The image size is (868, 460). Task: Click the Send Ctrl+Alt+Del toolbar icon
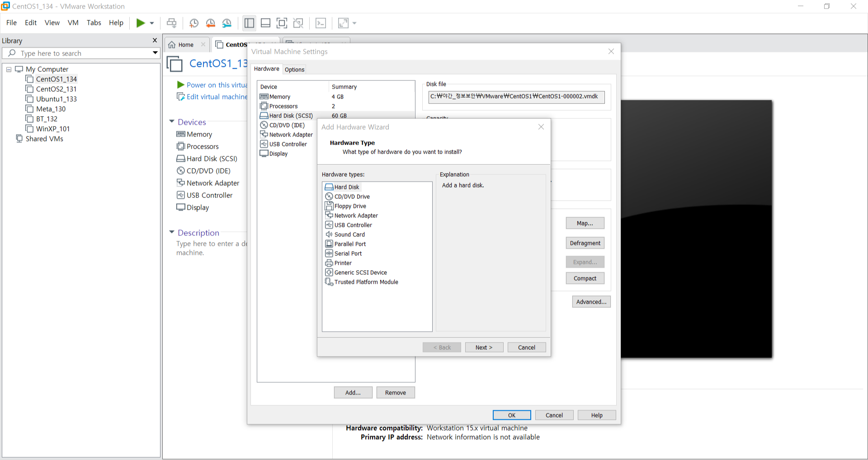point(171,23)
